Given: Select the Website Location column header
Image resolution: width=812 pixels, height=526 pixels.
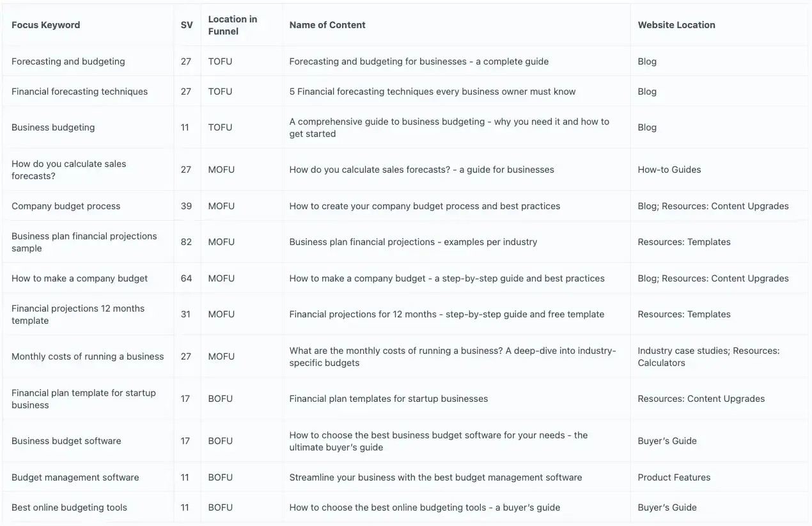Looking at the screenshot, I should (676, 25).
